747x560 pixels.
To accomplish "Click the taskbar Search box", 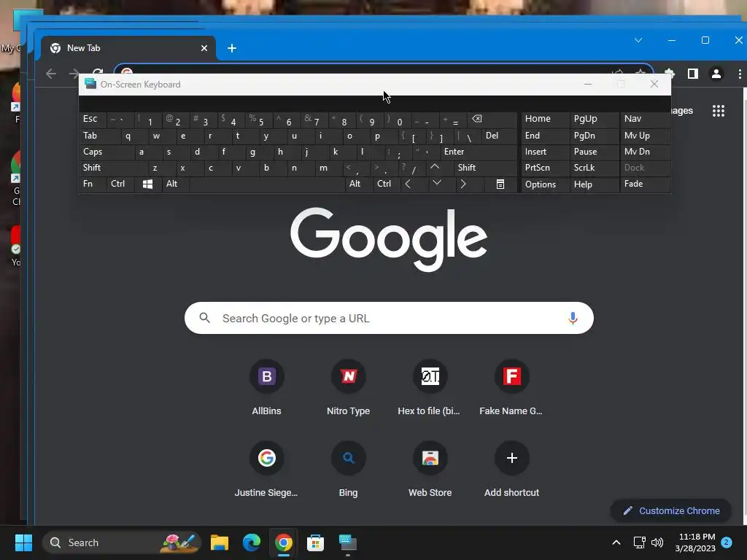I will 122,542.
